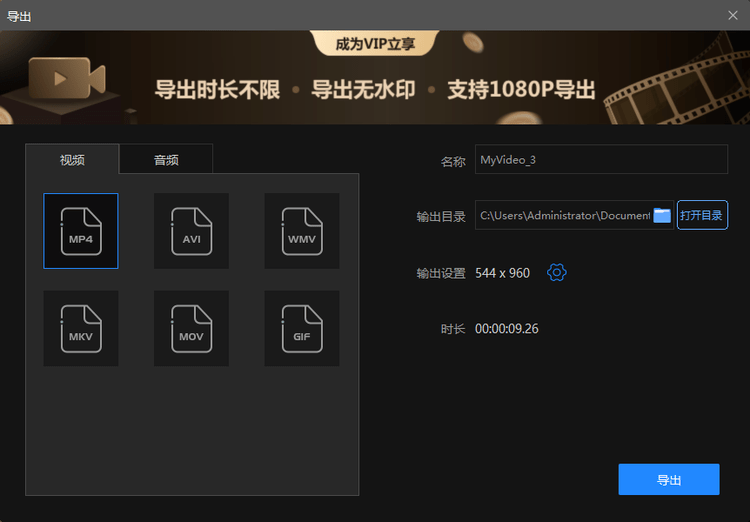Pick the WMV format icon
Screen dimensions: 750x522
tap(301, 231)
